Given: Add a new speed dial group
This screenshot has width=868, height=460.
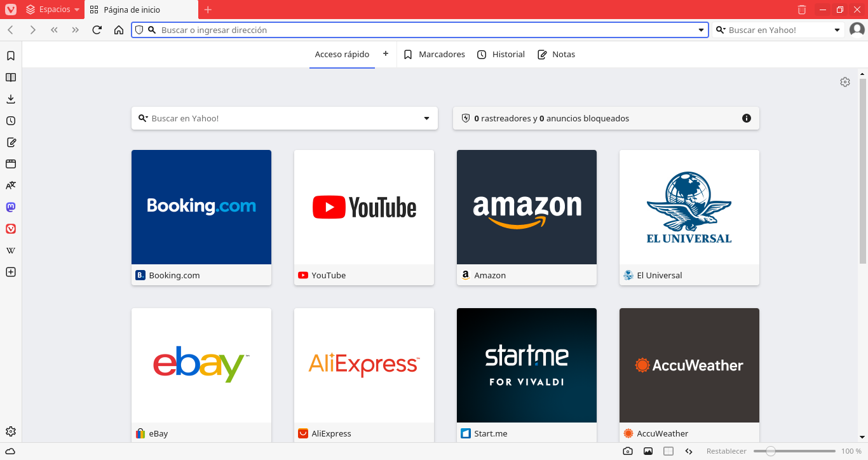Looking at the screenshot, I should point(386,54).
